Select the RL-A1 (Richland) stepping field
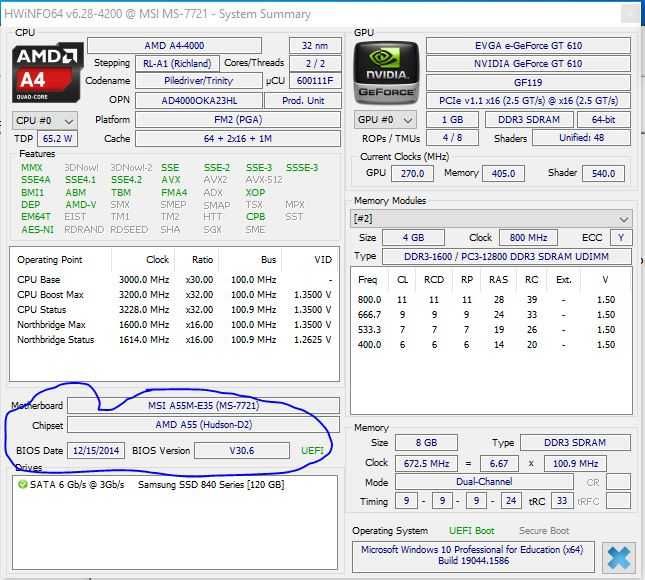Viewport: 645px width, 580px height. coord(177,63)
